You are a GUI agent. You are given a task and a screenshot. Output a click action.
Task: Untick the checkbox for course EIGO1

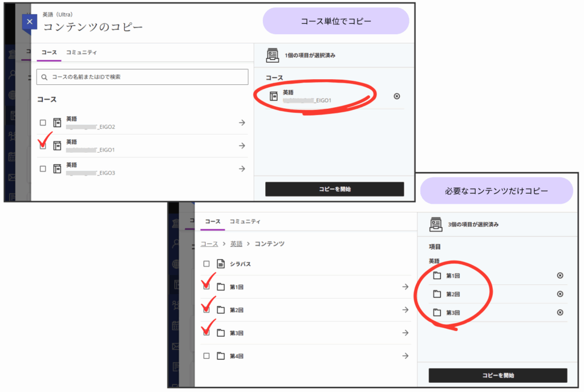click(43, 146)
